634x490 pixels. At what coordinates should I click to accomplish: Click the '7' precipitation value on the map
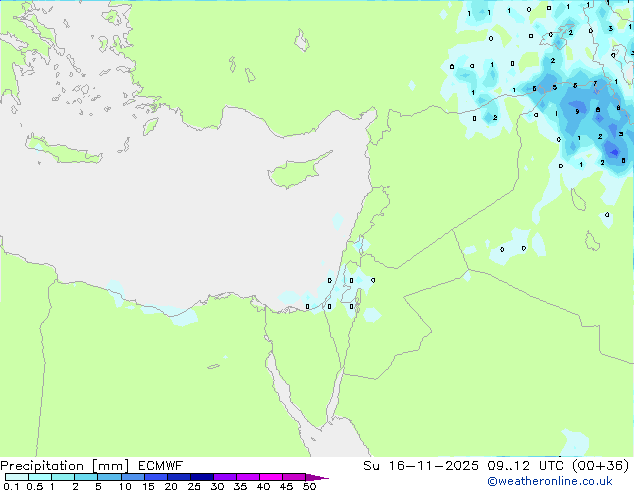tap(595, 84)
